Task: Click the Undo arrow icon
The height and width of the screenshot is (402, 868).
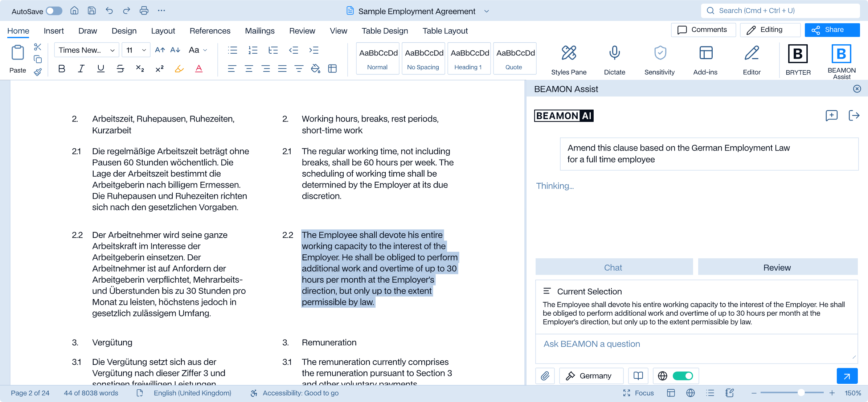Action: click(x=109, y=11)
